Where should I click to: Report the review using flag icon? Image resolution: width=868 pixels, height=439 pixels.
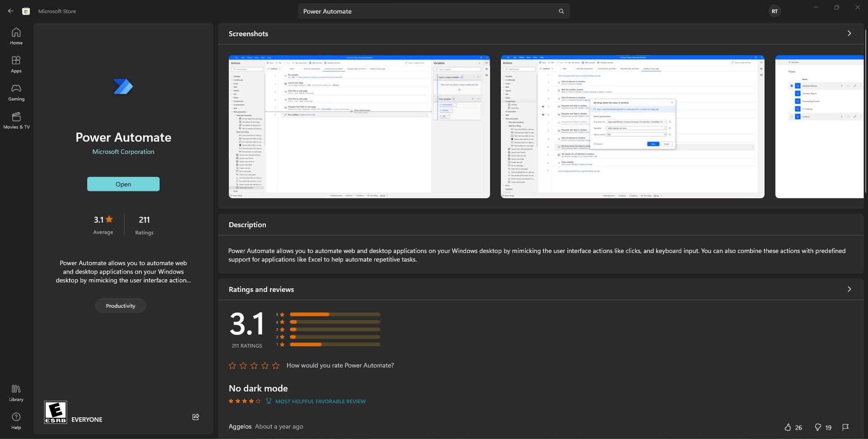click(x=845, y=427)
